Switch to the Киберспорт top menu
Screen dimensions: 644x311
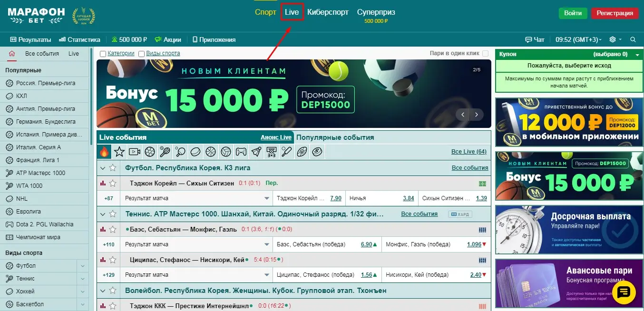[328, 12]
